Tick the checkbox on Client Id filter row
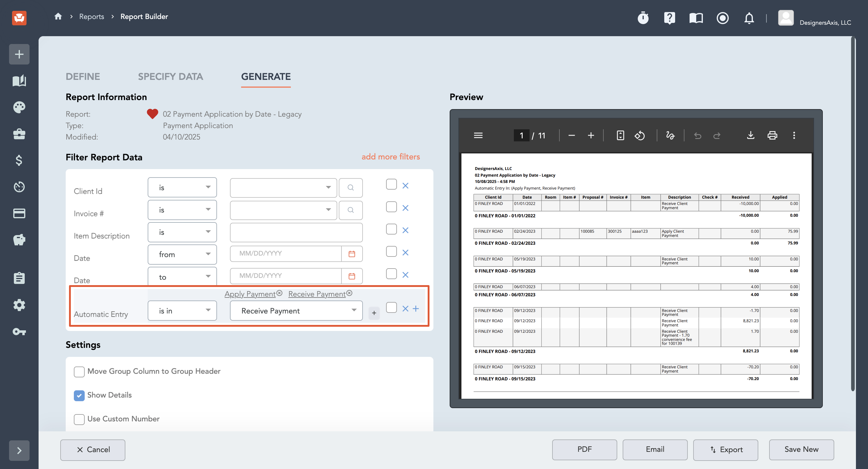This screenshot has width=868, height=469. click(x=391, y=184)
